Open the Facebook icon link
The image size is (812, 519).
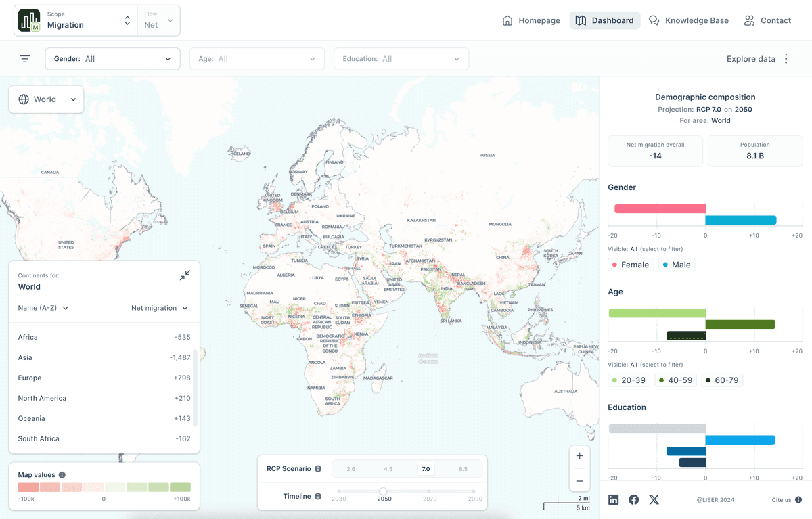coord(634,499)
